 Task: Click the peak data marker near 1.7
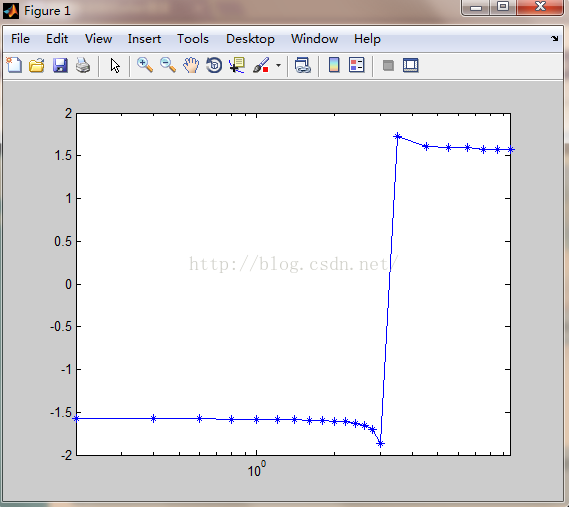click(x=397, y=136)
